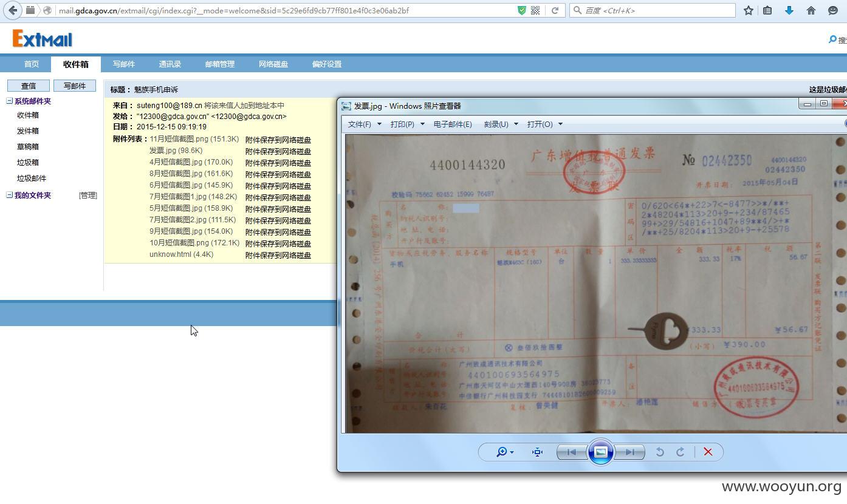This screenshot has width=847, height=504.
Task: Click the sidebar 写邮件 button
Action: coord(75,86)
